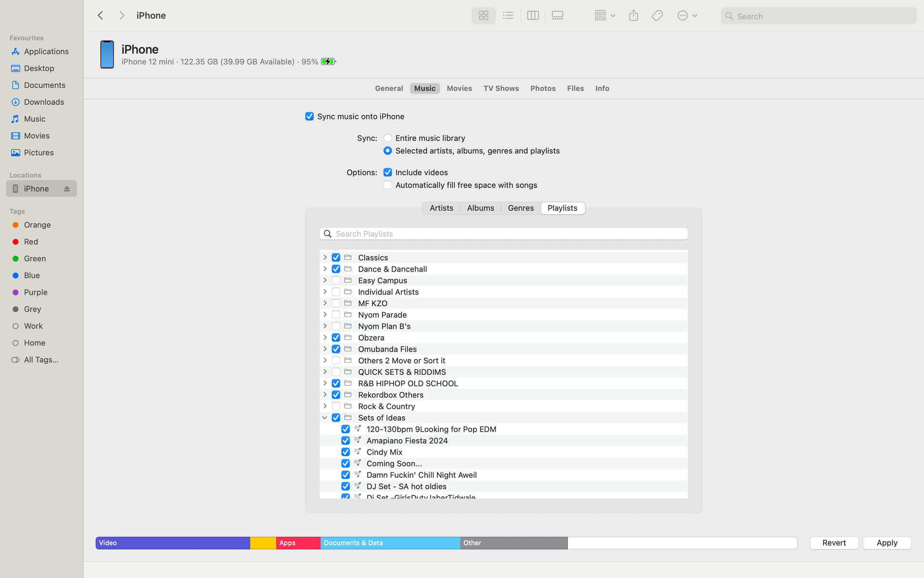Enable Automatically fill free space with songs
Image resolution: width=924 pixels, height=578 pixels.
(387, 185)
